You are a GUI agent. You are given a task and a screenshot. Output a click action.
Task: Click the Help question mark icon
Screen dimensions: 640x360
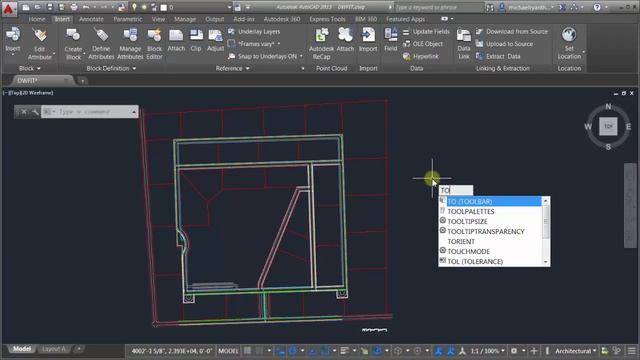(x=597, y=7)
